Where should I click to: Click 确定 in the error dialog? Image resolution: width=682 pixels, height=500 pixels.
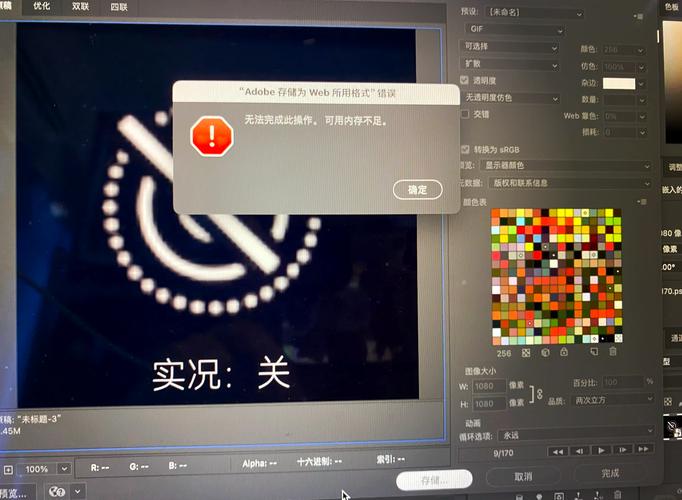418,190
